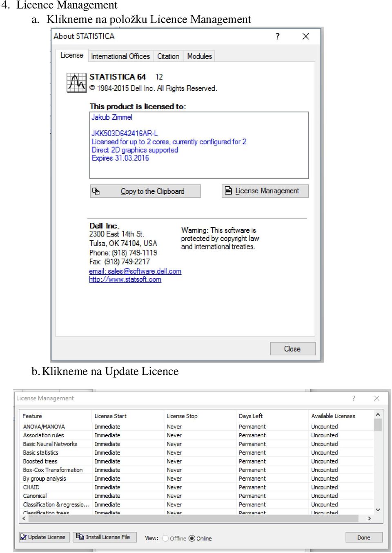Click the scroll down arrow of the license list
This screenshot has height=553, width=392.
378,510
